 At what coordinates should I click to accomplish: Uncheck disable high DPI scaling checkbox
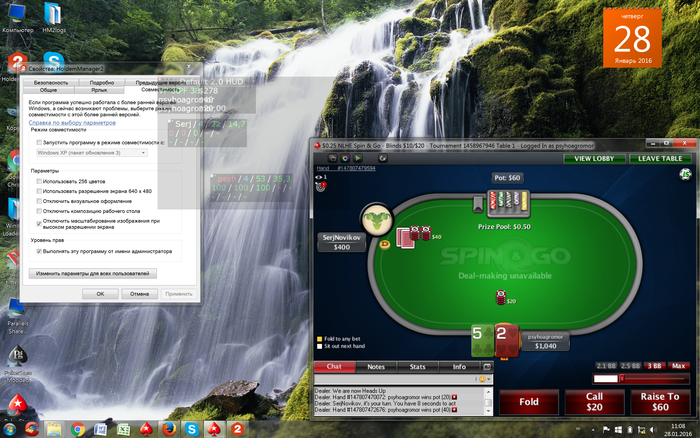(x=39, y=224)
